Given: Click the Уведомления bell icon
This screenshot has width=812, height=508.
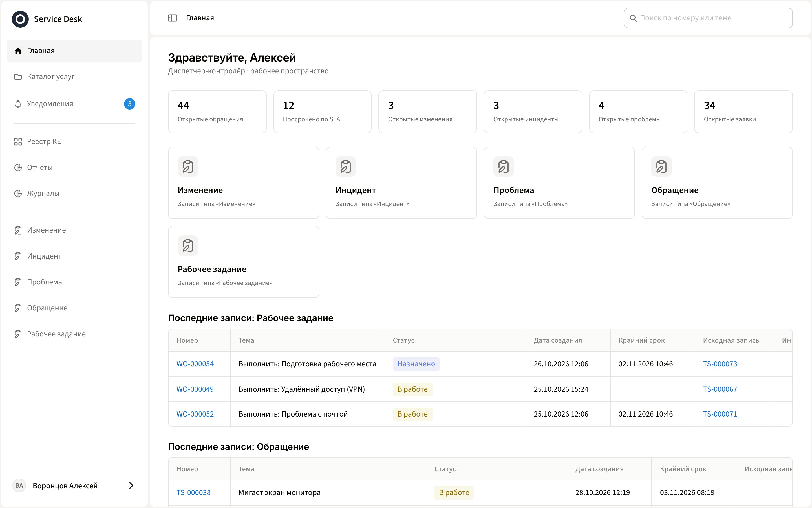Looking at the screenshot, I should click(x=18, y=104).
